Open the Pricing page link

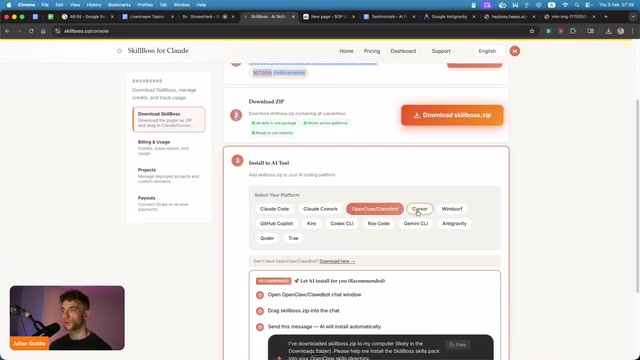(371, 51)
